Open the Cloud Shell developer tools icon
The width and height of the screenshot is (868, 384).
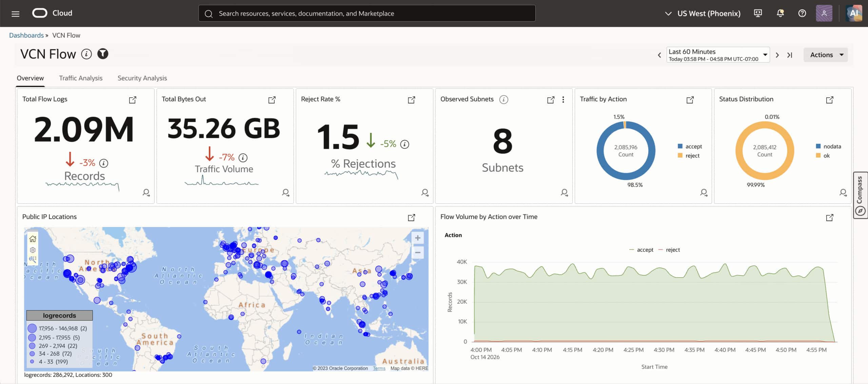758,13
